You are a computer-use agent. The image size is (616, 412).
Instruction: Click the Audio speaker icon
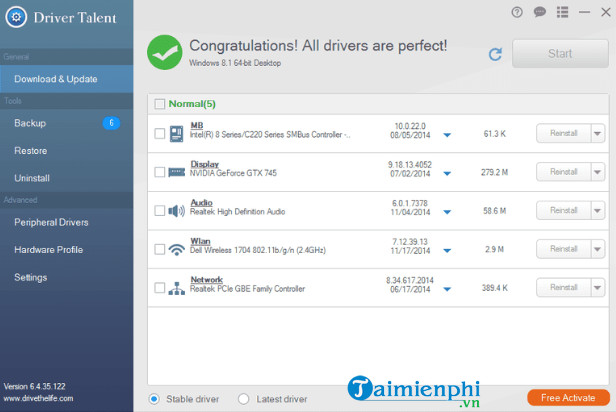pyautogui.click(x=176, y=211)
